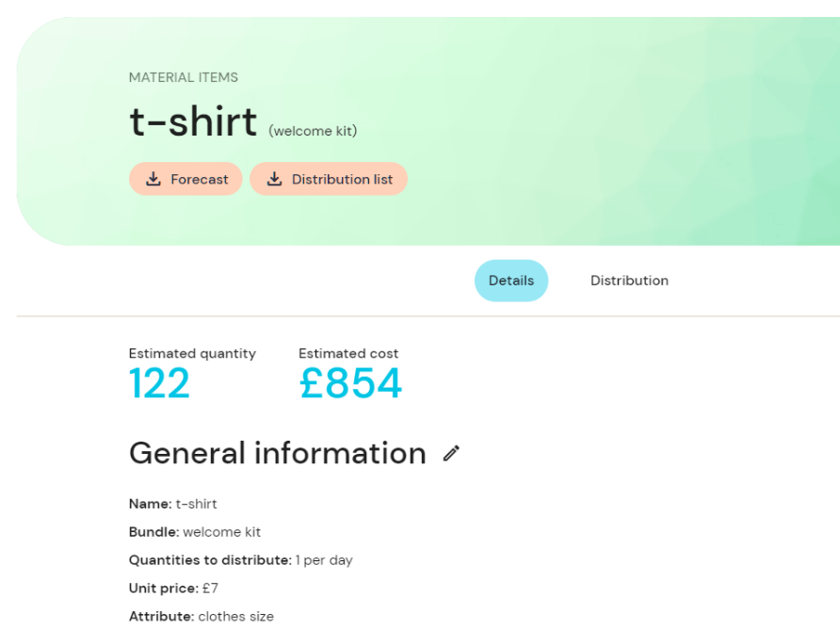Image resolution: width=840 pixels, height=629 pixels.
Task: Click the Unit price £7 line
Action: [x=173, y=589]
